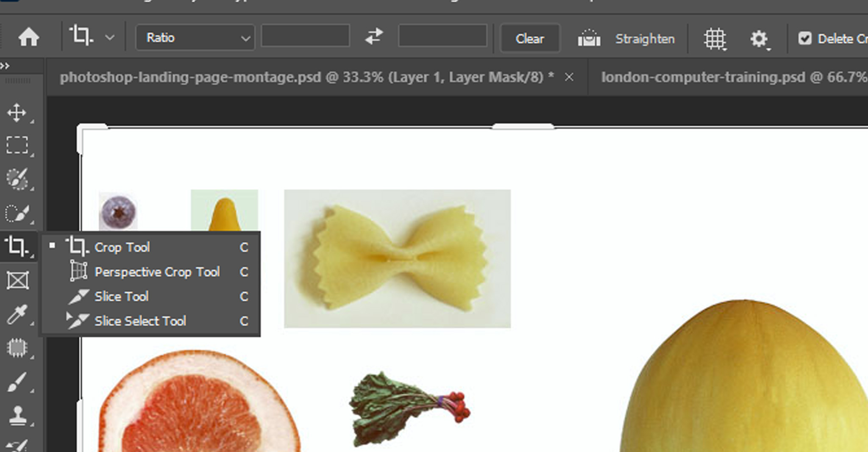Click the yellow melon image
The height and width of the screenshot is (452, 868).
(744, 376)
